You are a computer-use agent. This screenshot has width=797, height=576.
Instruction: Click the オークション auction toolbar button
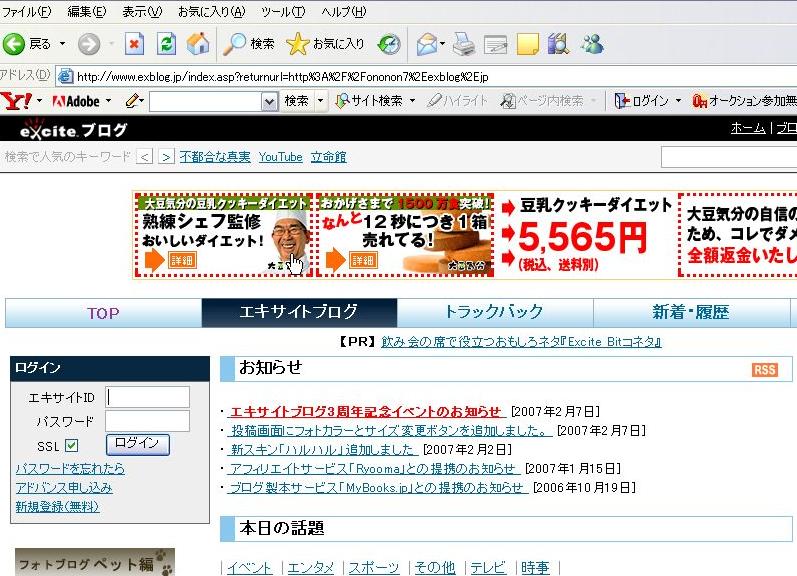tap(744, 101)
